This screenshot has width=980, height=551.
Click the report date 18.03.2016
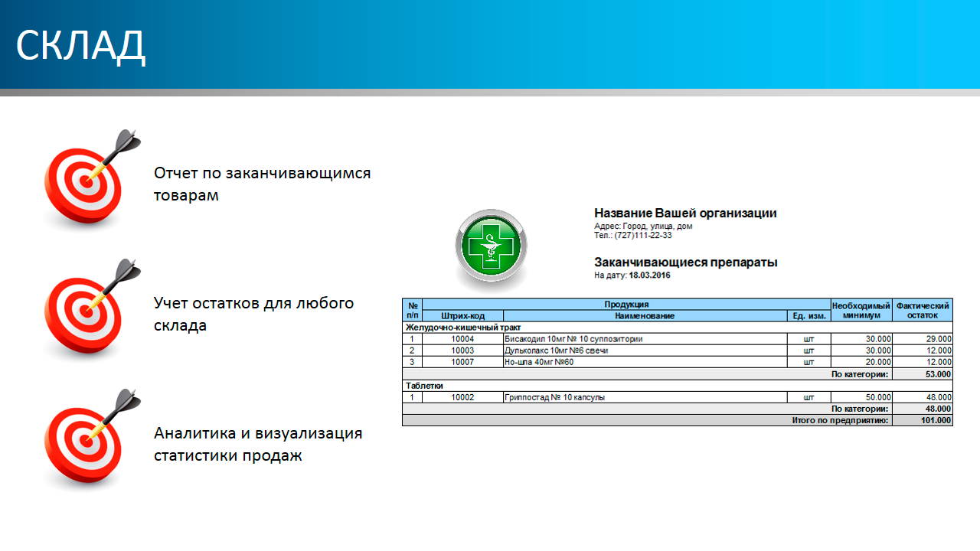point(650,275)
